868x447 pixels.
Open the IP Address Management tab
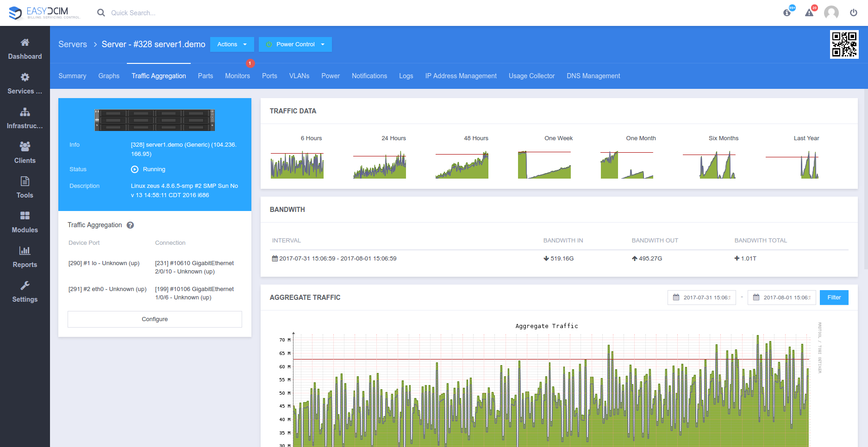(x=461, y=76)
